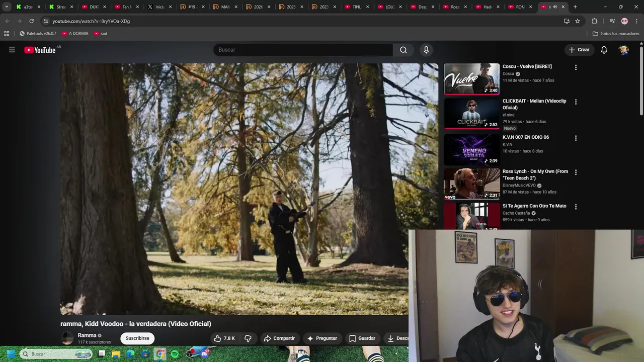
Task: Subscribe with the Suscribirse button
Action: (137, 338)
